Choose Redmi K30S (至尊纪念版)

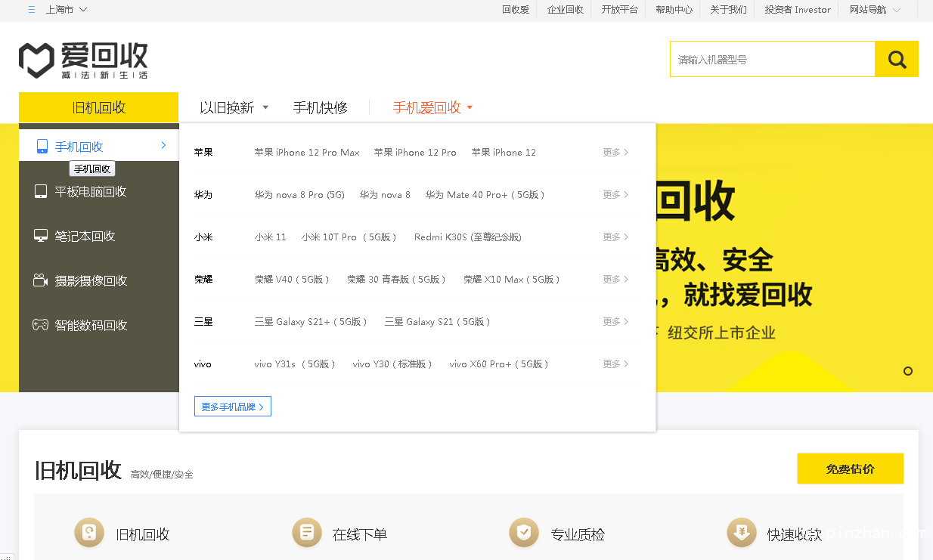point(468,237)
